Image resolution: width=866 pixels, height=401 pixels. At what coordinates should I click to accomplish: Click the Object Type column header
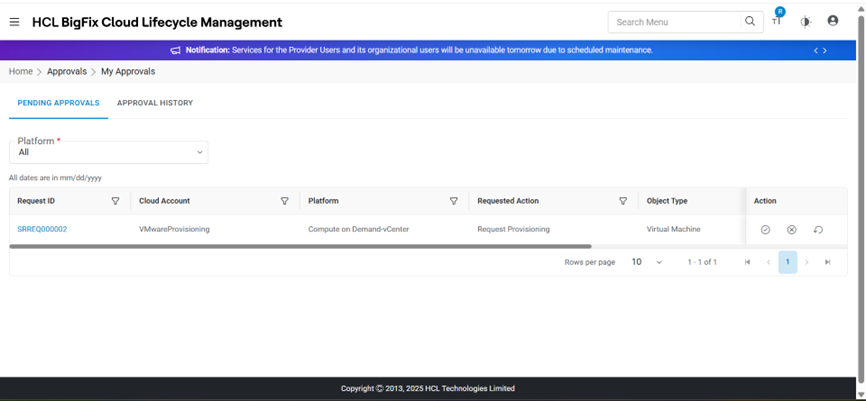pyautogui.click(x=667, y=201)
